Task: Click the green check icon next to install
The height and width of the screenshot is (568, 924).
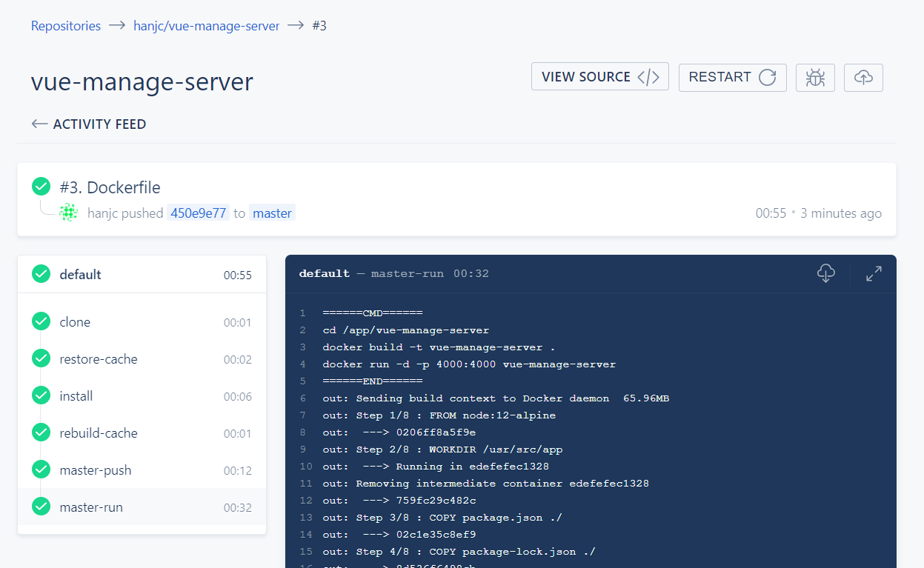Action: click(x=41, y=395)
